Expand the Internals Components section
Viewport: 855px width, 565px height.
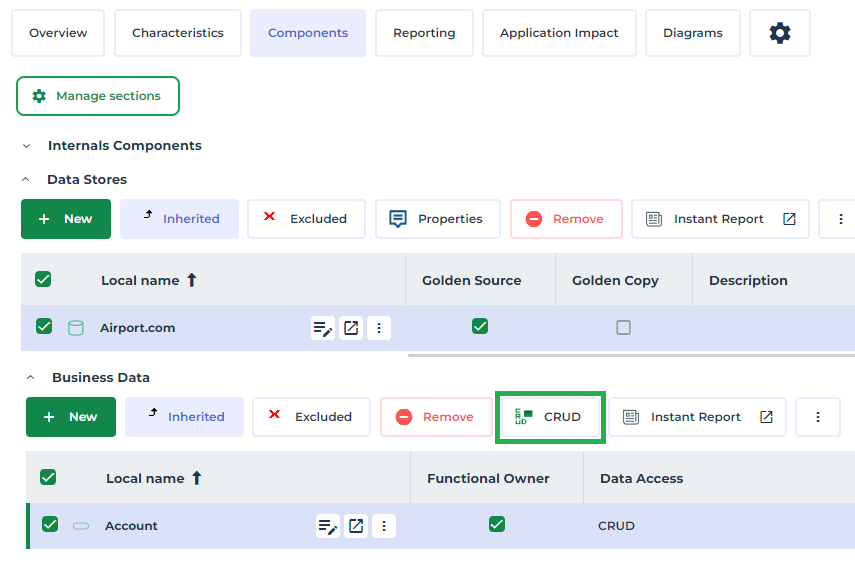[27, 146]
